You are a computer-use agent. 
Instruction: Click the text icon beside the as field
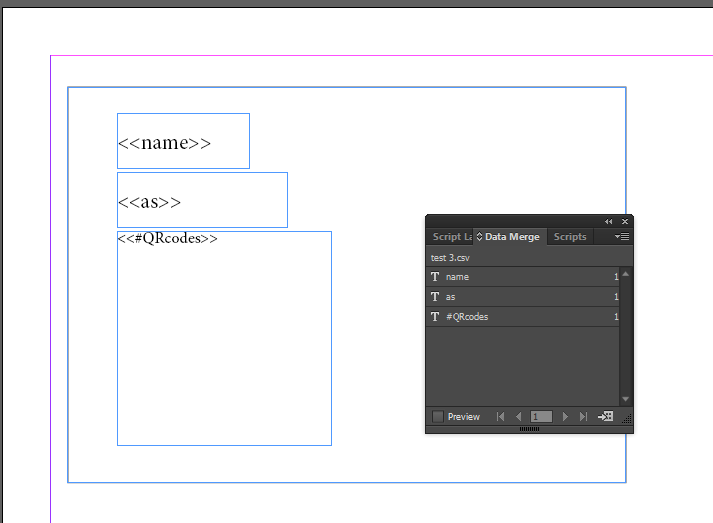435,297
